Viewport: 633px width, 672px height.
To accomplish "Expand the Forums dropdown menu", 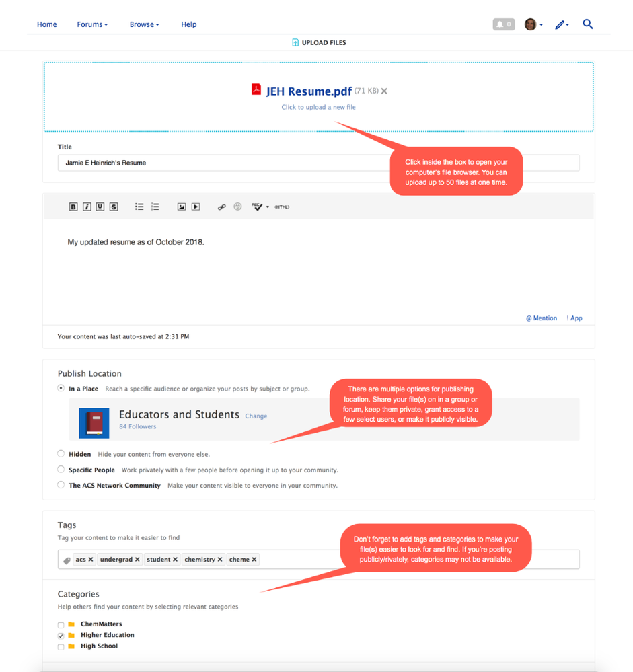I will pos(92,24).
